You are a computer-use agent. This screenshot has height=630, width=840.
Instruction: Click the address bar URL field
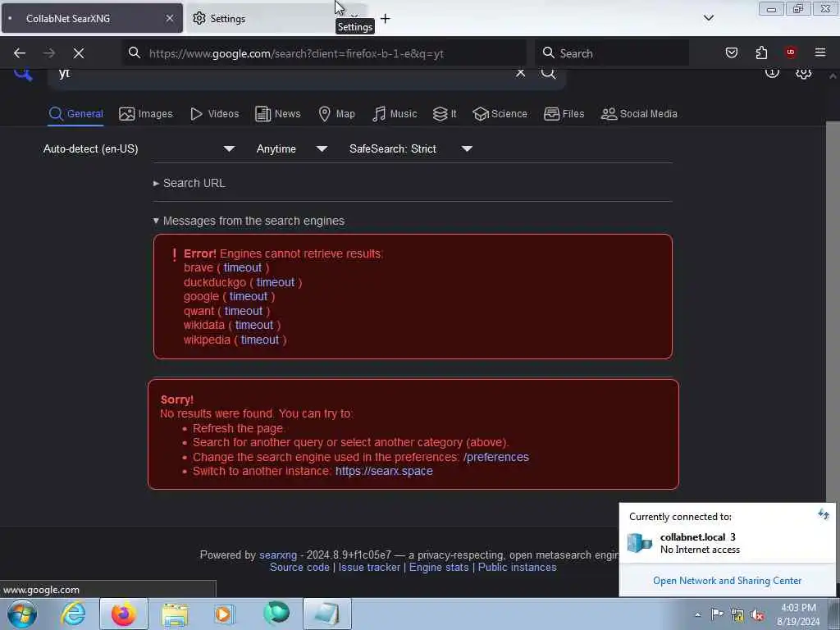point(324,53)
